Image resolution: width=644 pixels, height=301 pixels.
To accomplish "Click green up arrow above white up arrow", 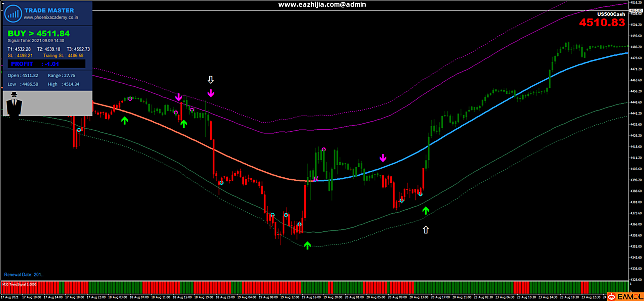I will coord(426,211).
